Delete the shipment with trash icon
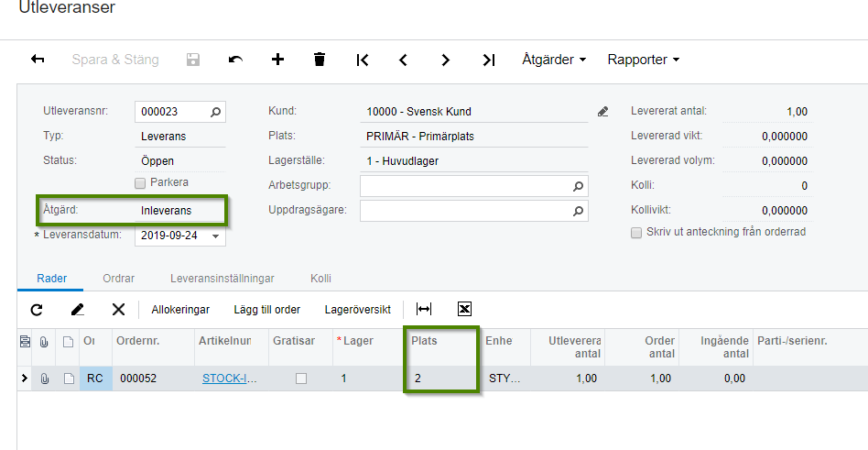The image size is (868, 450). 320,60
